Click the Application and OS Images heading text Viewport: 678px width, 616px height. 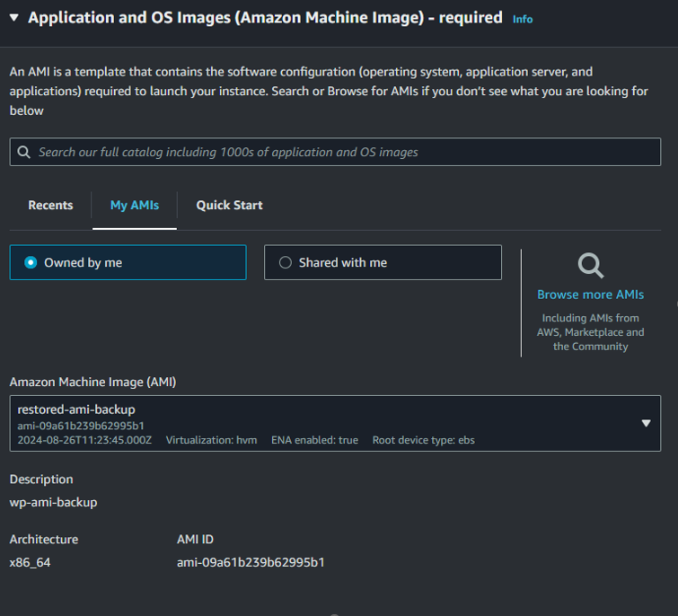tap(265, 18)
